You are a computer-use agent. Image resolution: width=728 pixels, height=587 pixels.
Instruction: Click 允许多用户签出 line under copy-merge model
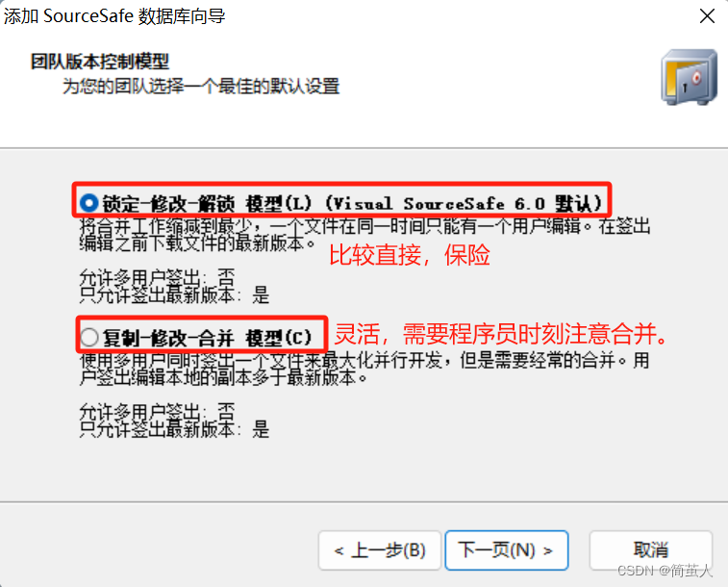click(x=158, y=412)
